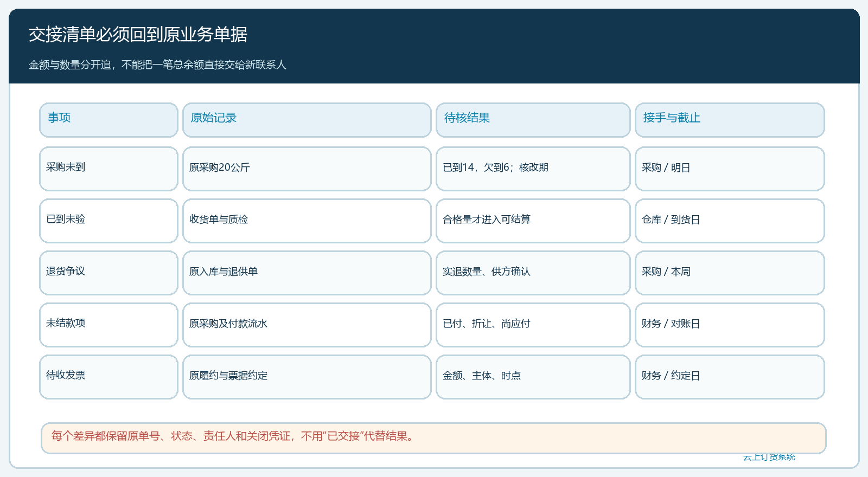Viewport: 868px width, 477px height.
Task: Click the cell 原履约与票据约定
Action: [x=307, y=377]
